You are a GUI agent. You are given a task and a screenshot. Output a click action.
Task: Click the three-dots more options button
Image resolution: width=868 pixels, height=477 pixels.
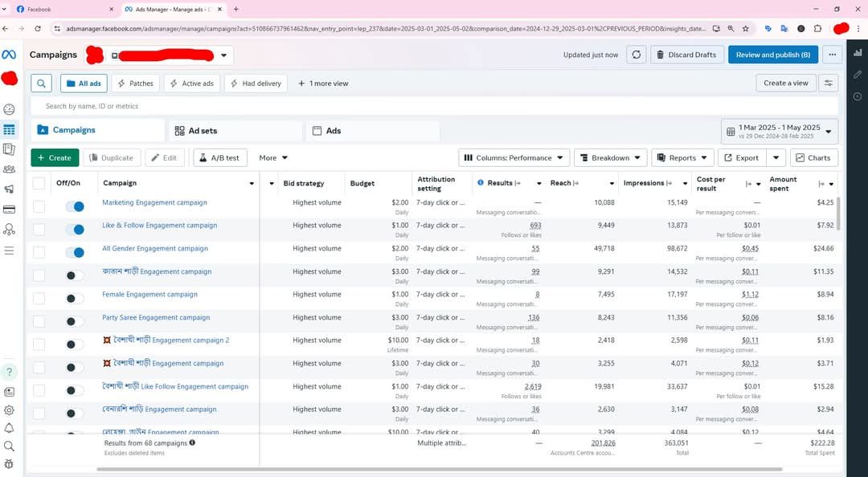[x=833, y=55]
